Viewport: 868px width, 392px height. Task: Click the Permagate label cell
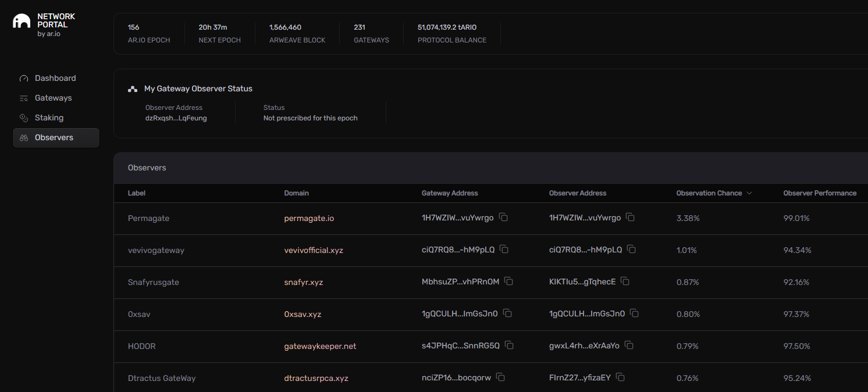pos(148,218)
